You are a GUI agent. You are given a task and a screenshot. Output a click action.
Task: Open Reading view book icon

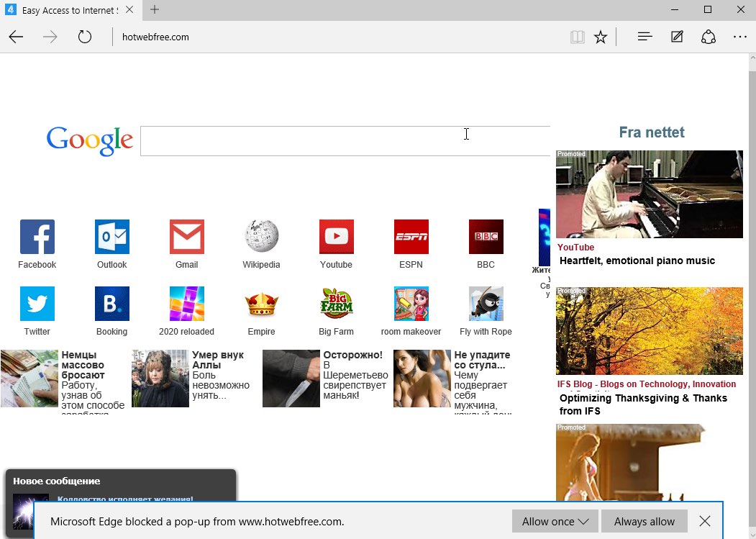tap(577, 37)
